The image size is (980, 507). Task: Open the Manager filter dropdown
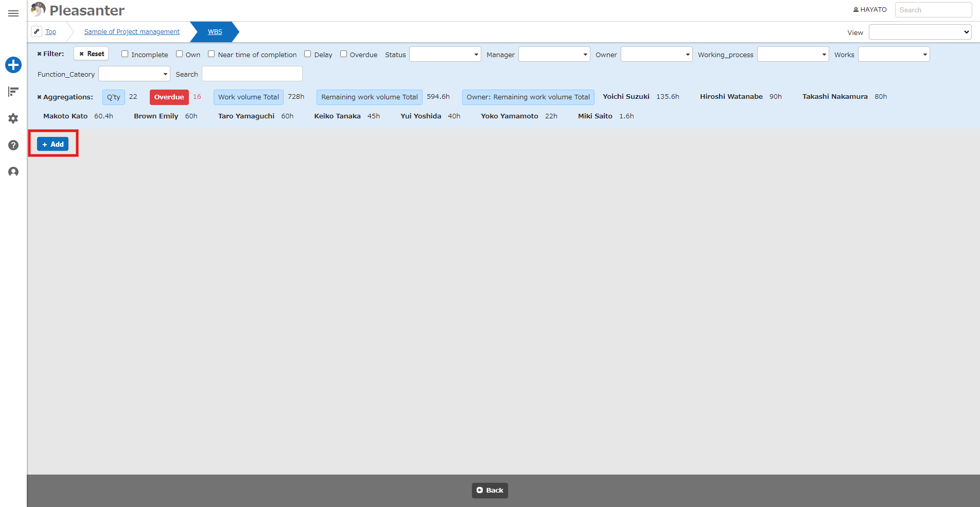(554, 54)
